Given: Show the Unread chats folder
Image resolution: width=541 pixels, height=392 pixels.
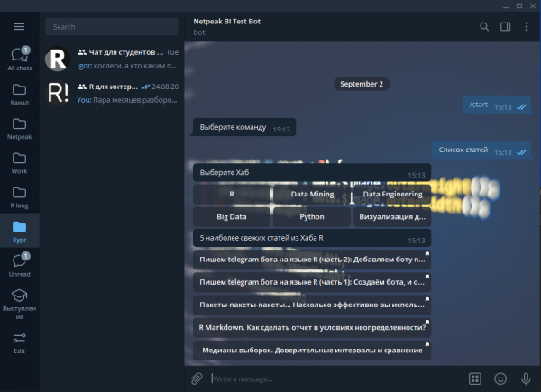Looking at the screenshot, I should [x=19, y=266].
